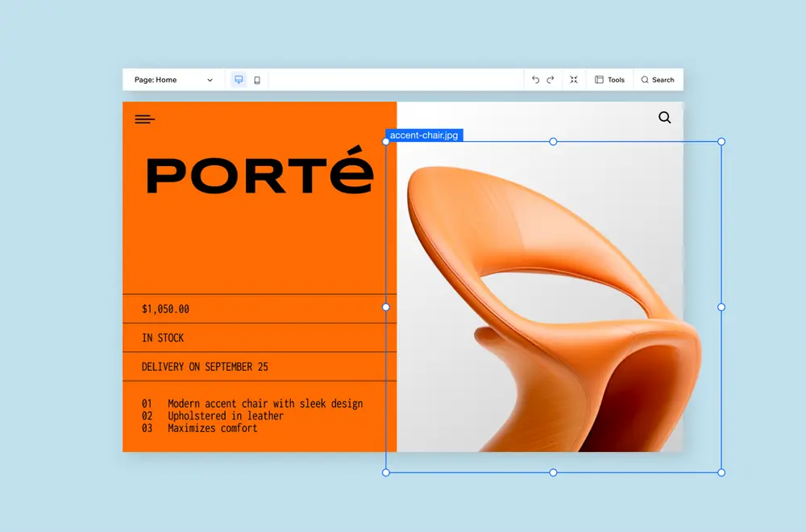806x532 pixels.
Task: Click Search in the editor toolbar
Action: (x=658, y=80)
